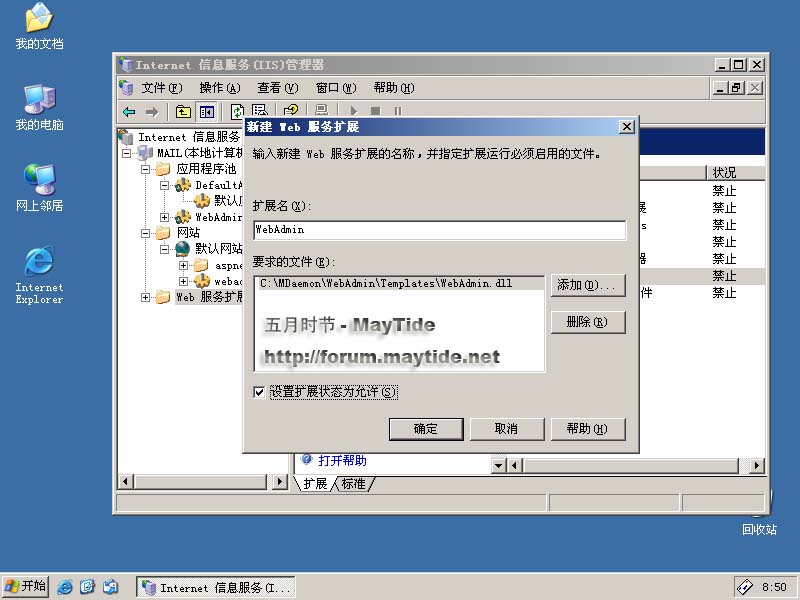Click the system tray icon beside clock
The height and width of the screenshot is (600, 800).
(745, 587)
